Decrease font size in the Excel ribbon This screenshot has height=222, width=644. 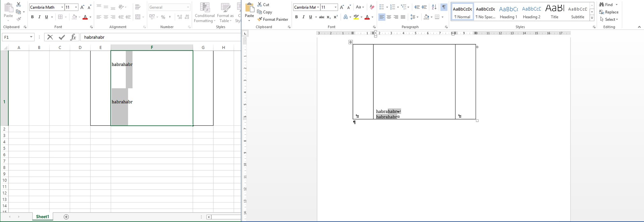(x=89, y=7)
